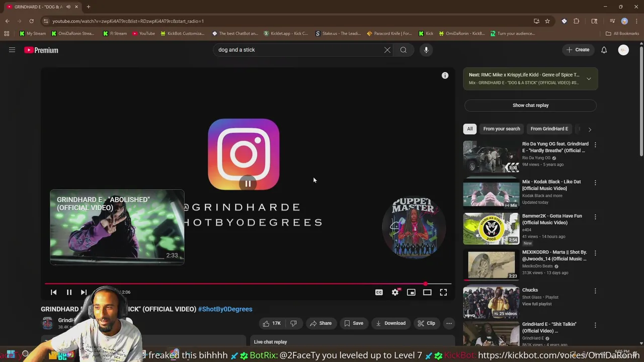Select From your search chip
The height and width of the screenshot is (362, 644).
pos(502,129)
